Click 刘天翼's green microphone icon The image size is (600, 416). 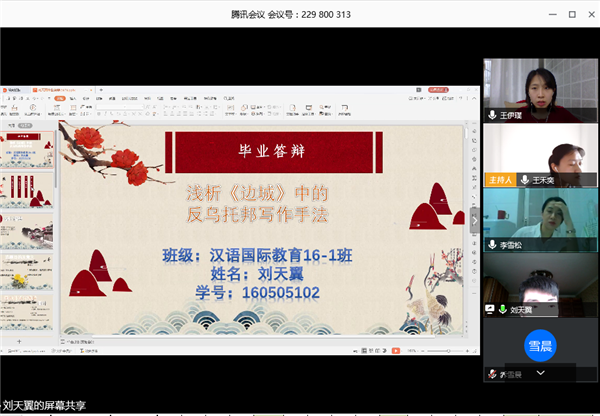pyautogui.click(x=503, y=310)
